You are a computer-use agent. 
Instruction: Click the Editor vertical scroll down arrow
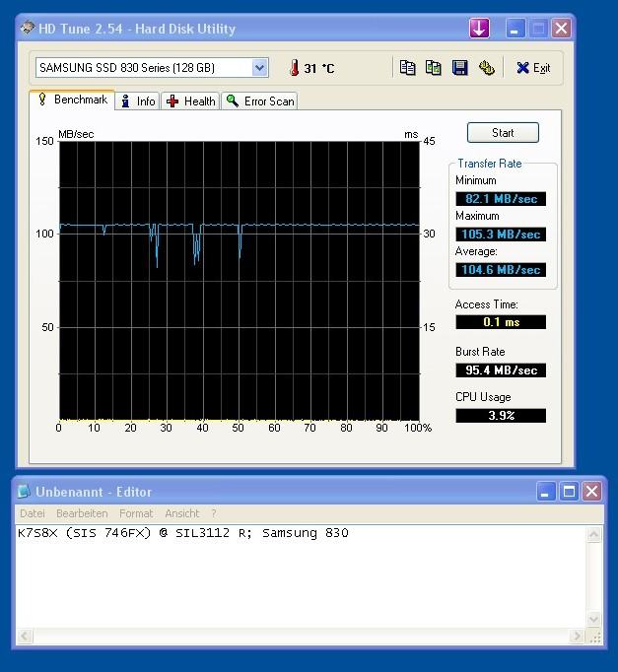(x=594, y=619)
